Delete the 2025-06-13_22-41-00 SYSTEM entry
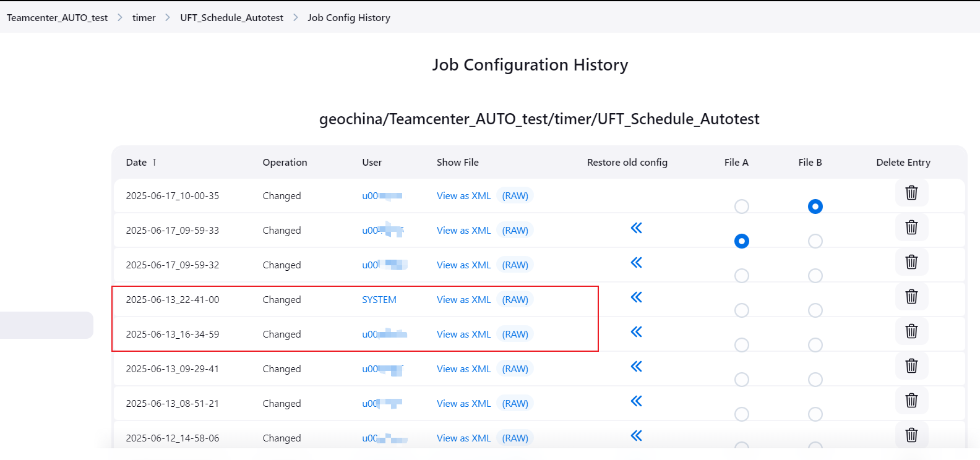This screenshot has width=980, height=460. pyautogui.click(x=911, y=297)
